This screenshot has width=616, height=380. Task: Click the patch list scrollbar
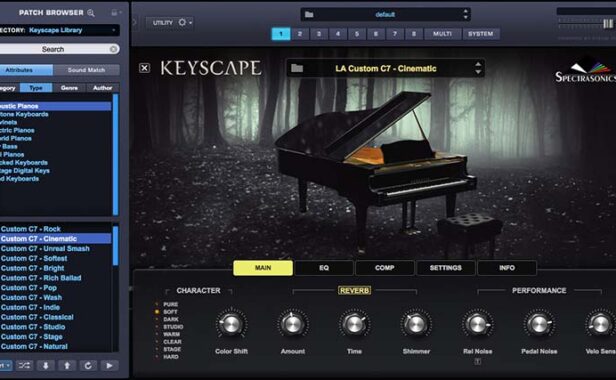pyautogui.click(x=116, y=246)
